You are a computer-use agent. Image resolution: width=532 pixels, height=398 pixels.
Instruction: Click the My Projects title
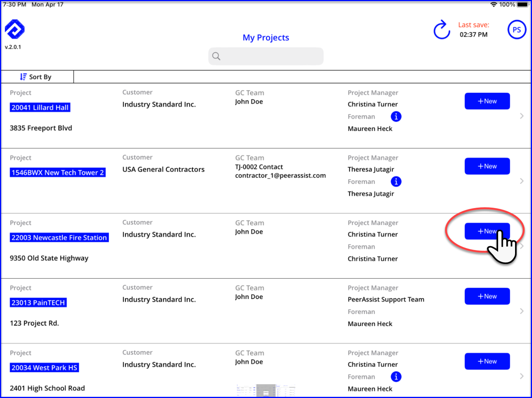click(x=266, y=37)
